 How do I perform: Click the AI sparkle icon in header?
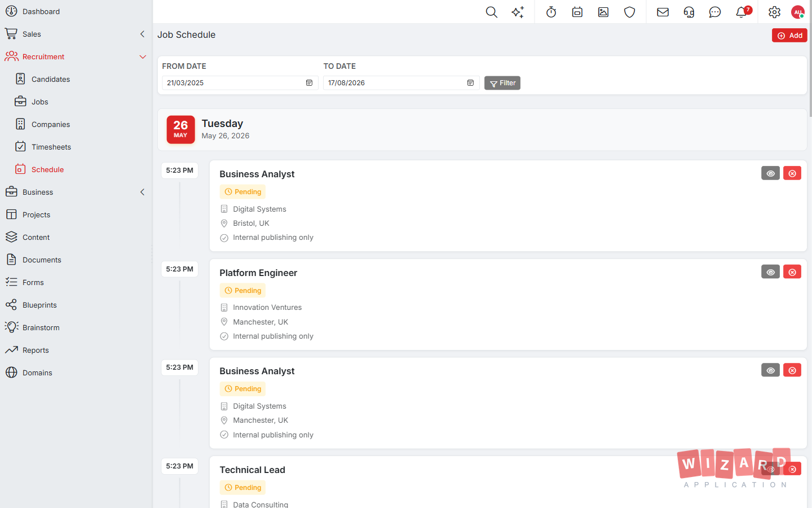click(x=518, y=12)
